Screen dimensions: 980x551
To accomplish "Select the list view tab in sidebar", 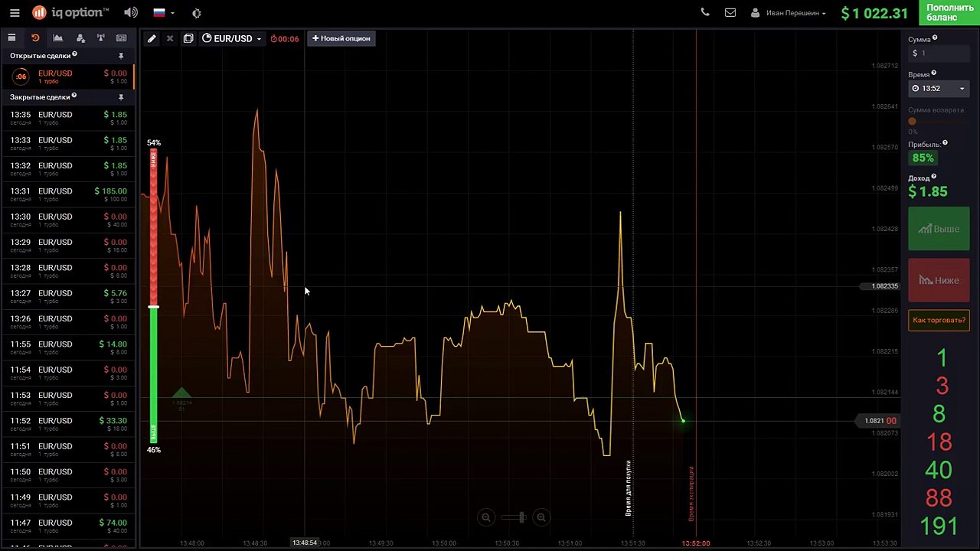I will pos(11,37).
